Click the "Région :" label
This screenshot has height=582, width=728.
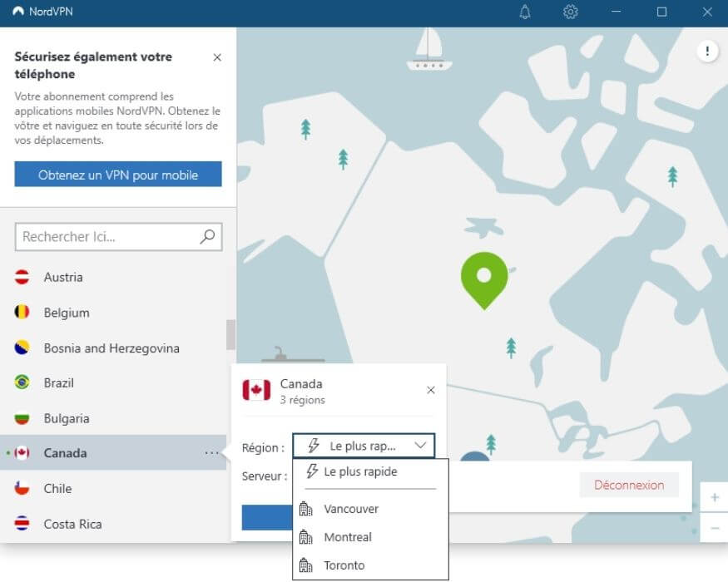[x=263, y=447]
